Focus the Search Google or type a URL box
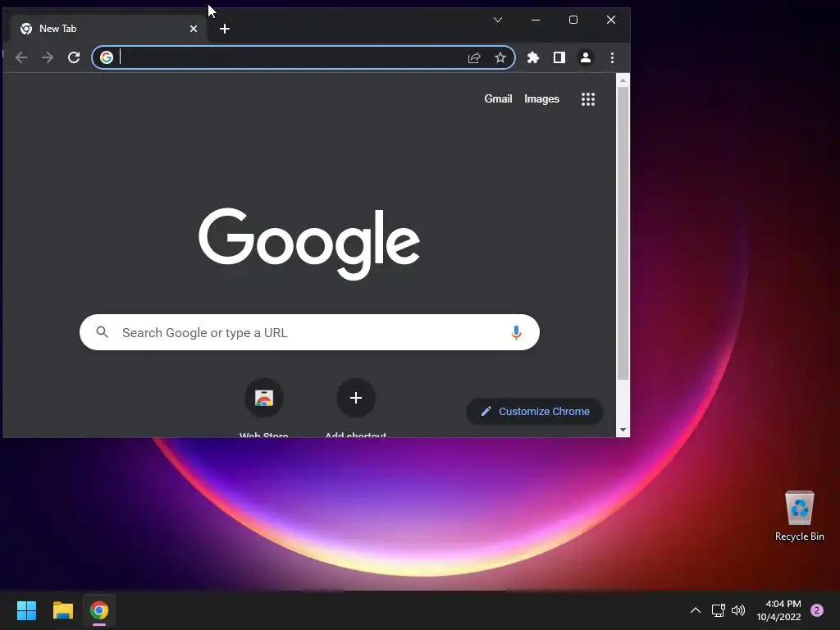Viewport: 840px width, 630px height. 309,332
